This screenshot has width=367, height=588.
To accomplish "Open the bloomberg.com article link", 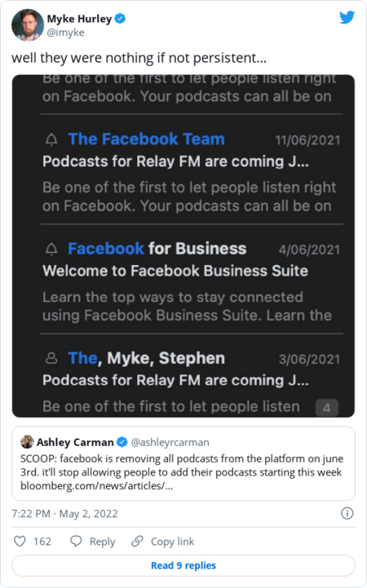I will click(x=97, y=486).
